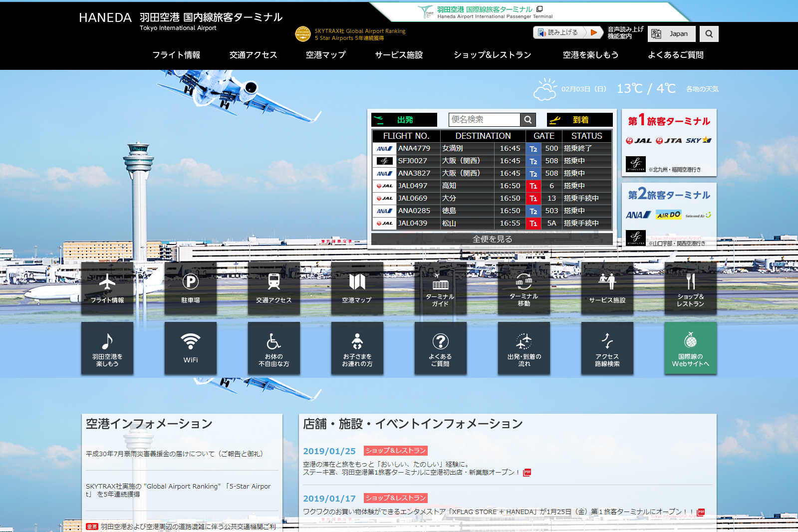Open PDF icon of 2019/01/25 news

point(527,472)
